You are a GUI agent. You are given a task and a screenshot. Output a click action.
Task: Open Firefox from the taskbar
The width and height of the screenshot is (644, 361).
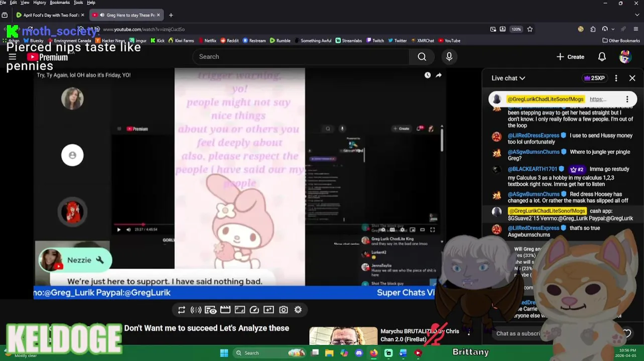374,353
